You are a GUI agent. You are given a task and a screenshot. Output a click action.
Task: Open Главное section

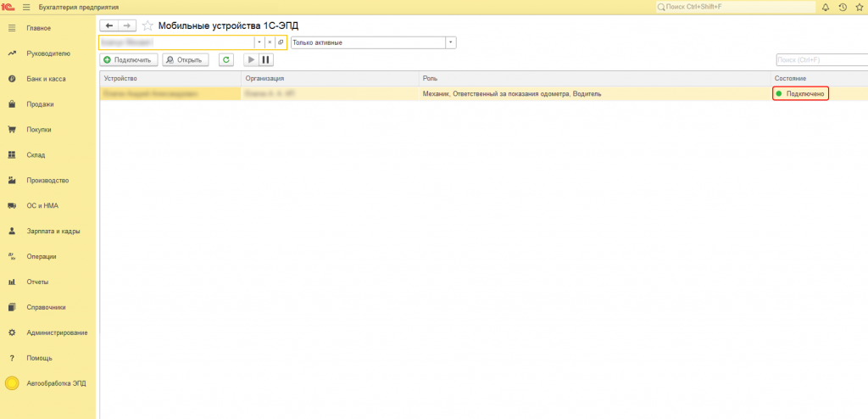pos(39,28)
